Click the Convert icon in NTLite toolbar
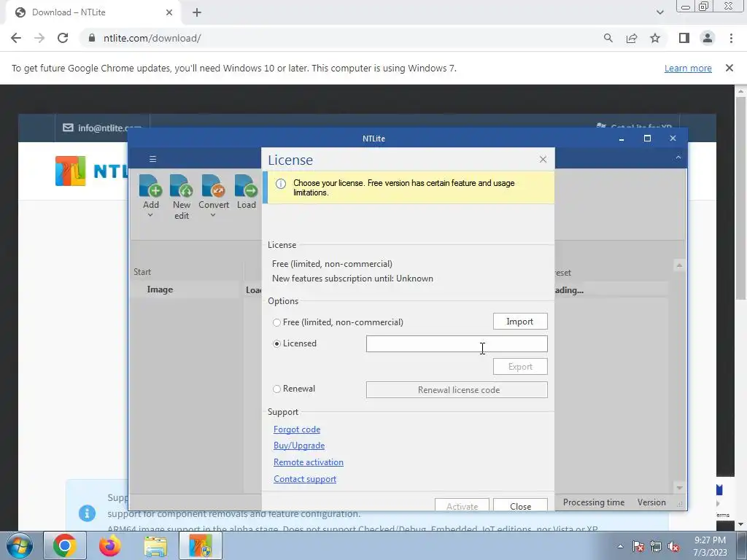 pyautogui.click(x=214, y=186)
